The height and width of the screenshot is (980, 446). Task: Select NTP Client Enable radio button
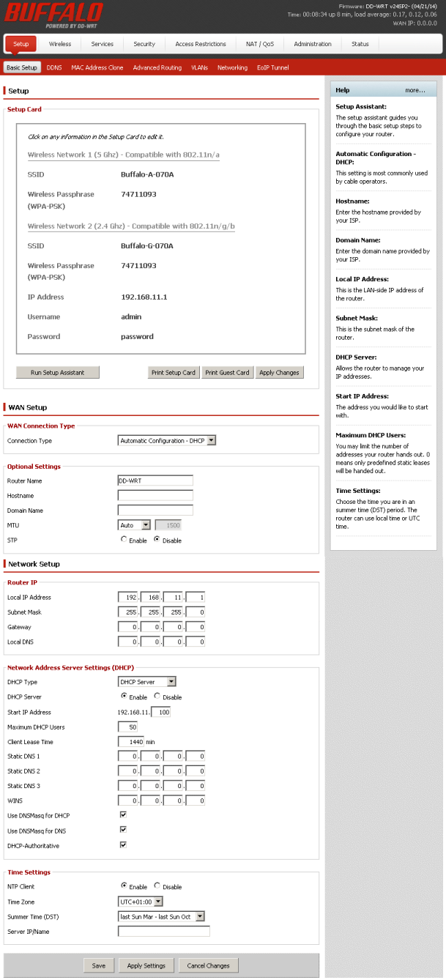coord(123,886)
